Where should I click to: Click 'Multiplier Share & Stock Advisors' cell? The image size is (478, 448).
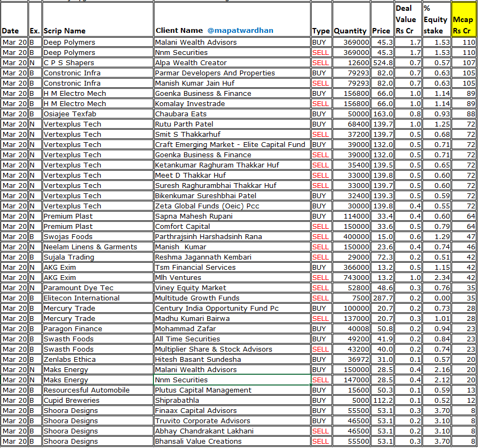click(x=232, y=349)
